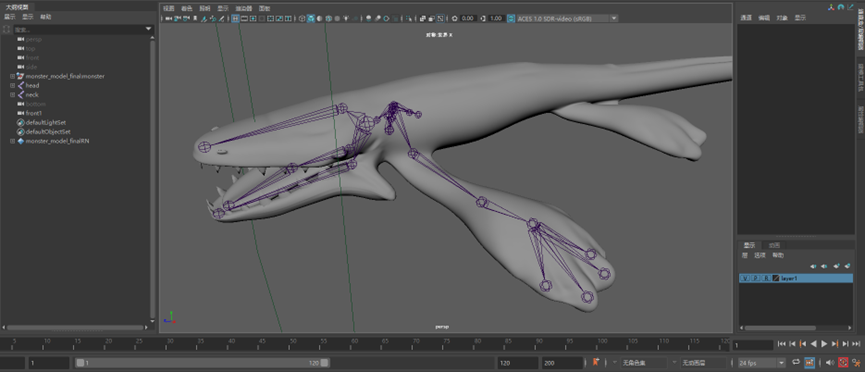865x372 pixels.
Task: Click the go to start of playback button
Action: coord(782,344)
